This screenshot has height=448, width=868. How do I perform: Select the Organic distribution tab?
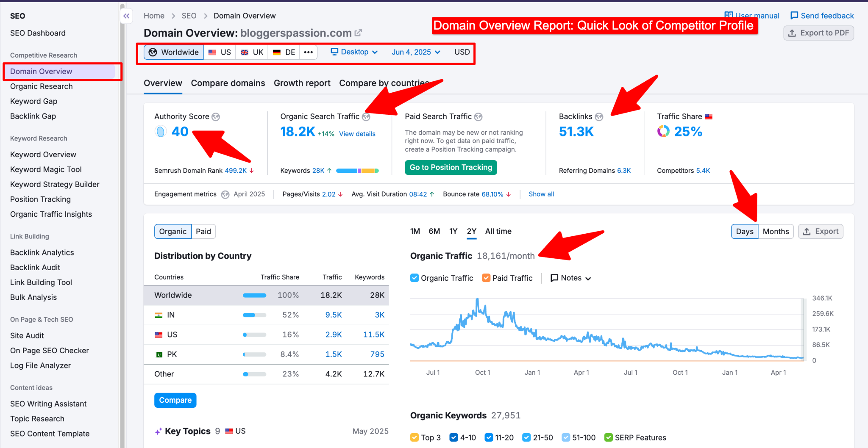coord(173,232)
